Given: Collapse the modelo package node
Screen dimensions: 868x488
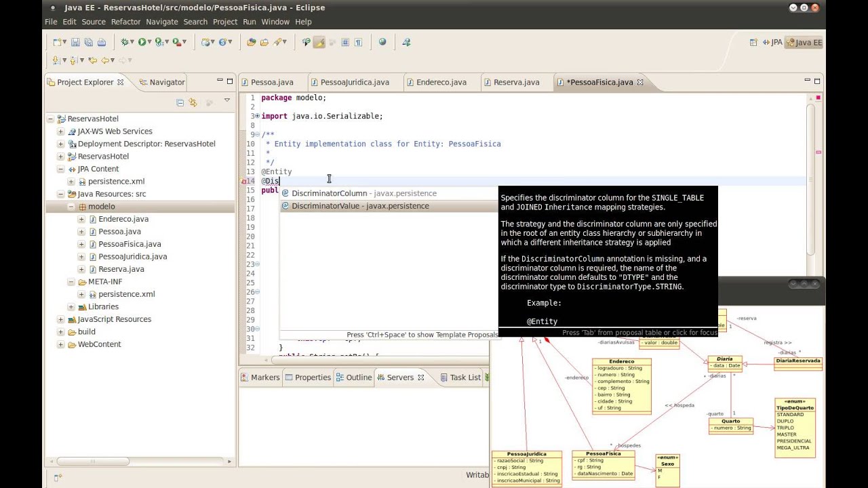Looking at the screenshot, I should pos(71,207).
